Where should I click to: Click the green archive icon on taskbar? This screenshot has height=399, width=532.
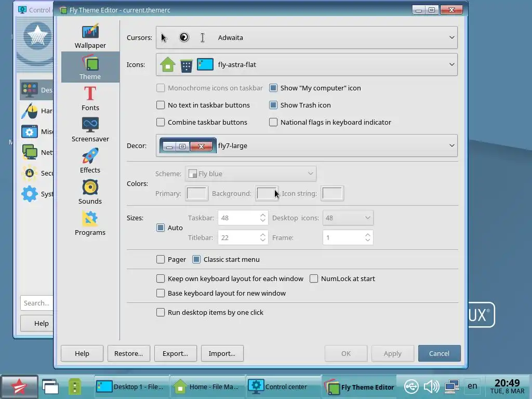75,387
